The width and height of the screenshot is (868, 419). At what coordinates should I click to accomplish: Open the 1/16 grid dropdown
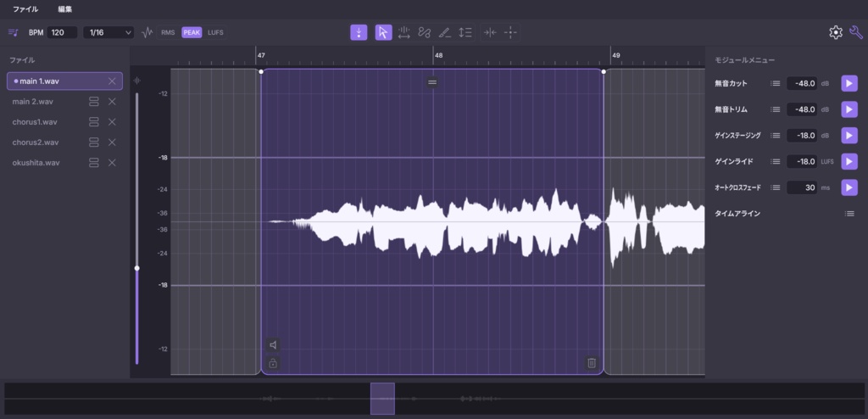108,33
